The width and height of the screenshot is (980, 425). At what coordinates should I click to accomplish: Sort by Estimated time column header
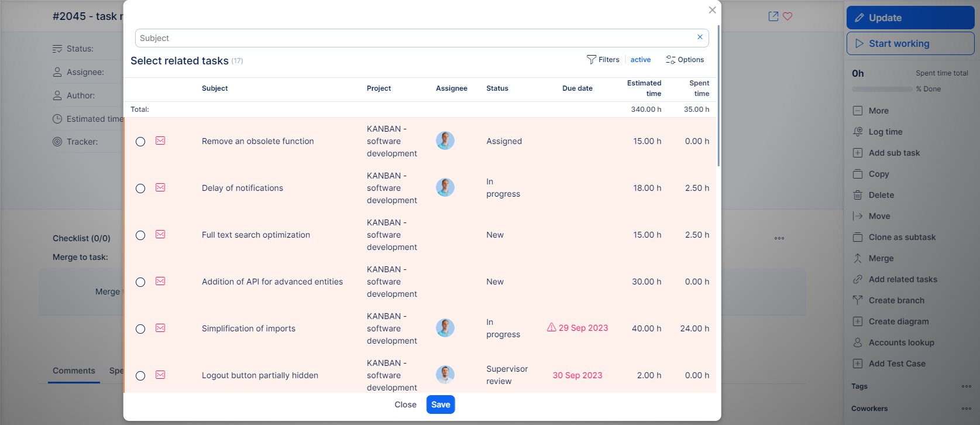tap(644, 88)
